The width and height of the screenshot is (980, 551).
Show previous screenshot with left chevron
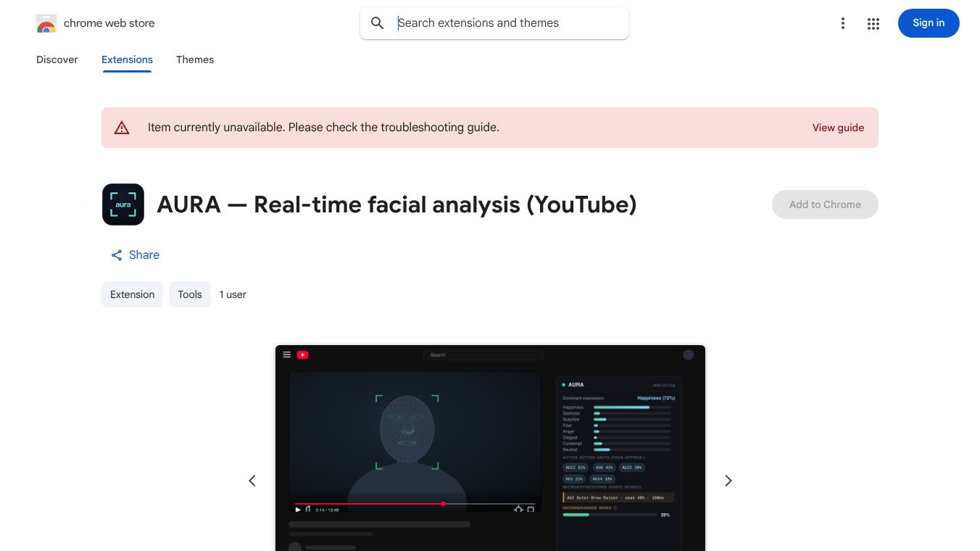point(252,481)
